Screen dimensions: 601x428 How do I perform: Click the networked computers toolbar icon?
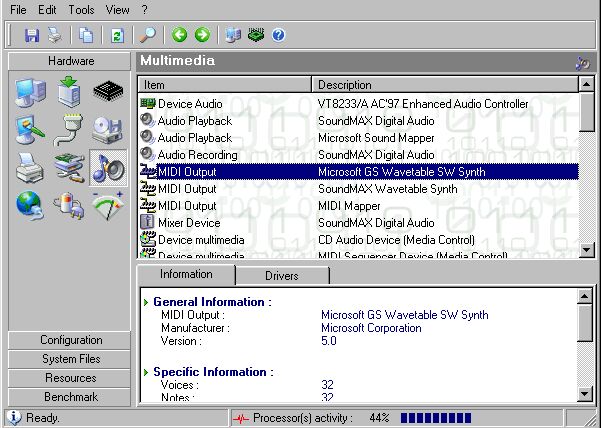click(233, 35)
